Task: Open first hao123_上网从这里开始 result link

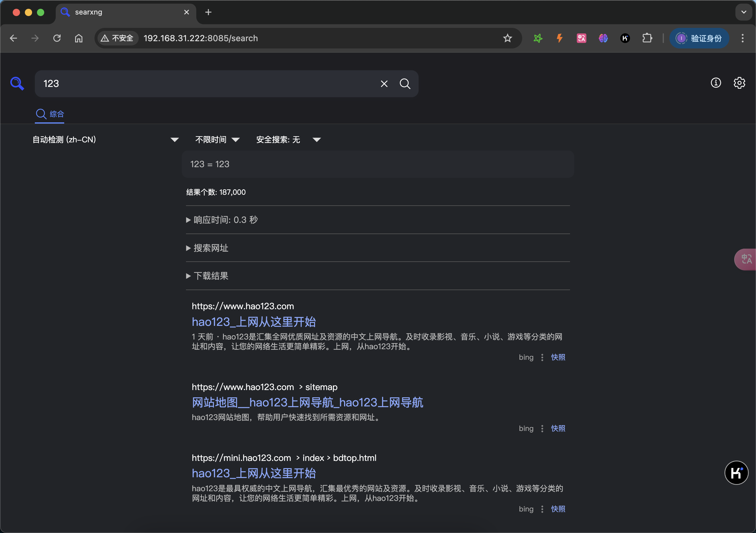Action: tap(254, 322)
